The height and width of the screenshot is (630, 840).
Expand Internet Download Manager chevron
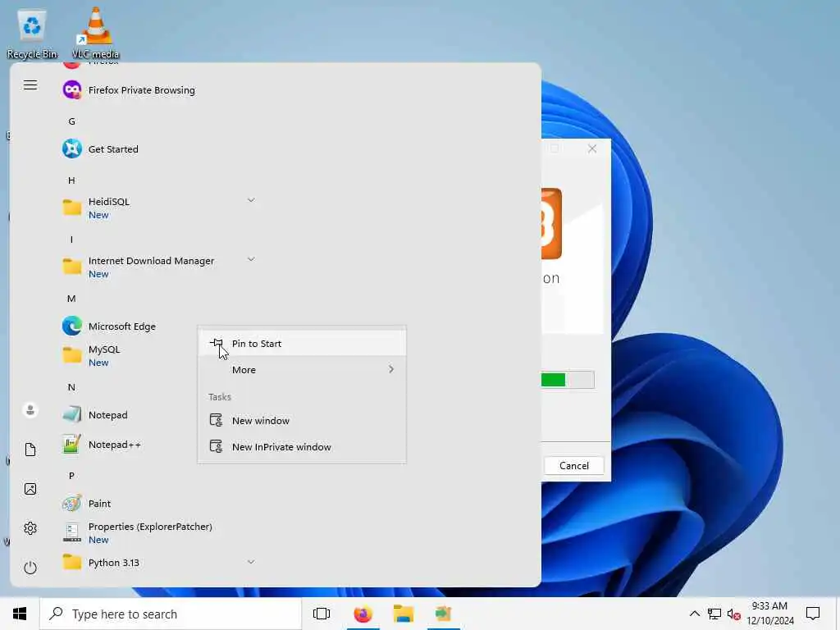(x=251, y=258)
